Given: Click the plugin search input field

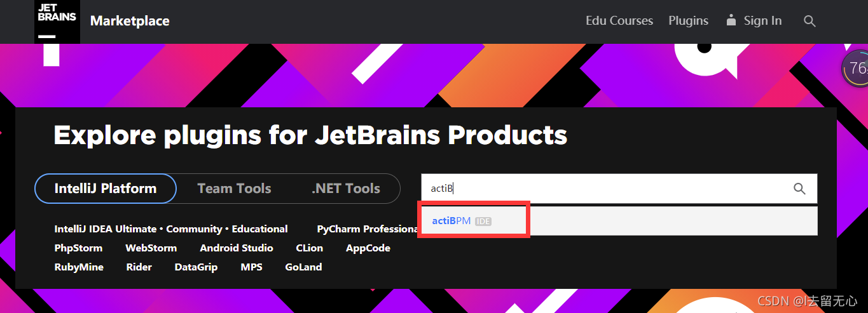Looking at the screenshot, I should click(x=605, y=189).
